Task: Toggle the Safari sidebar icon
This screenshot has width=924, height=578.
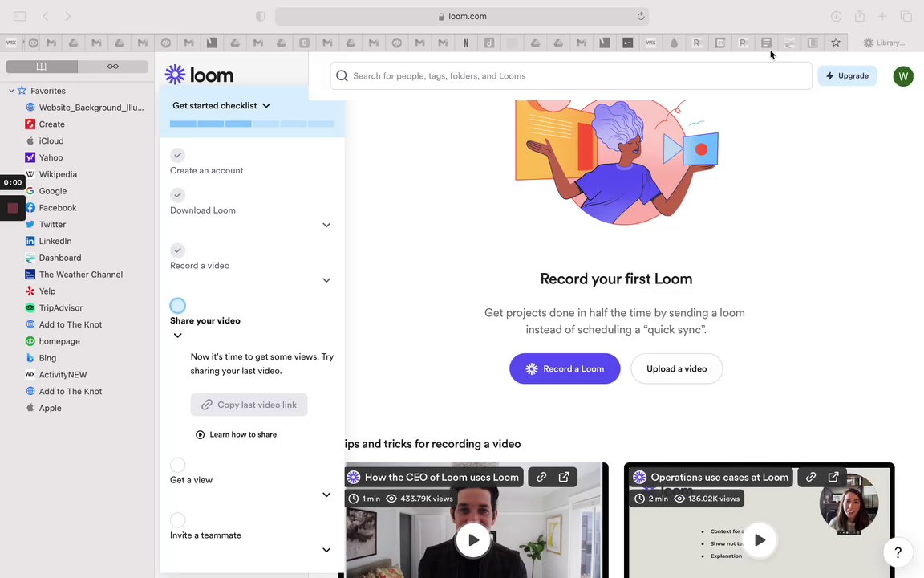Action: pos(19,17)
